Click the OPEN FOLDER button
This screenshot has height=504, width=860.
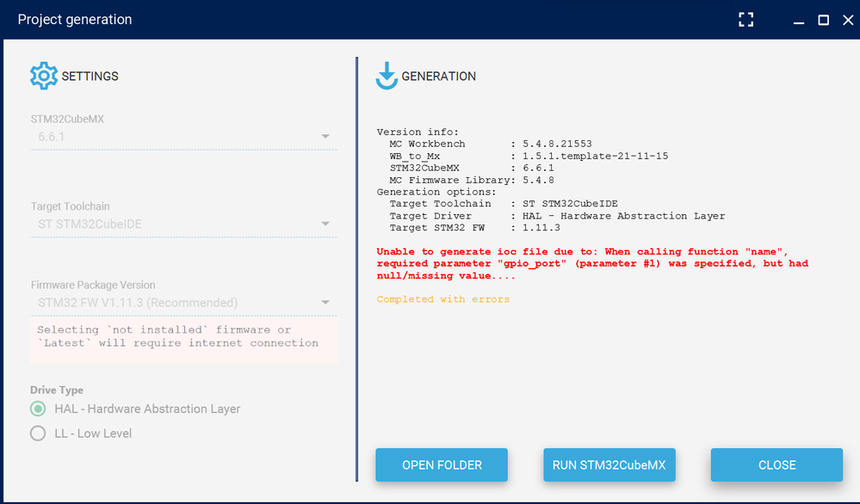442,465
